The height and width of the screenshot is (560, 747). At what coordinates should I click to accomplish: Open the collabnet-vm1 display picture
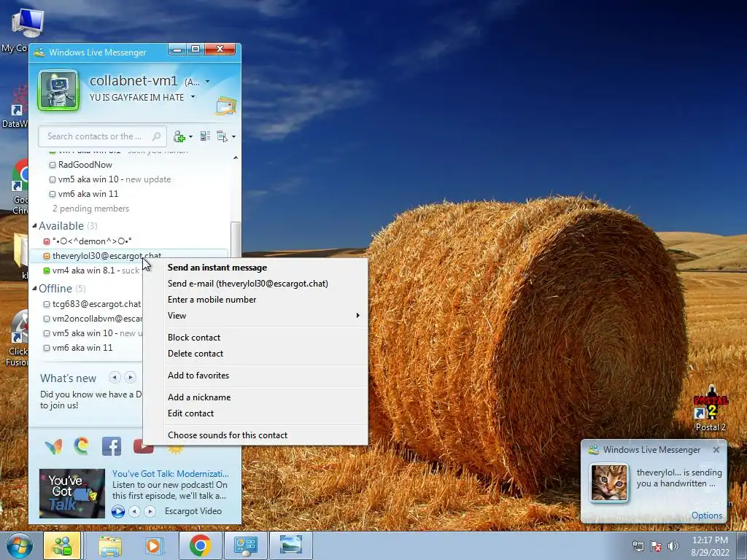(58, 90)
